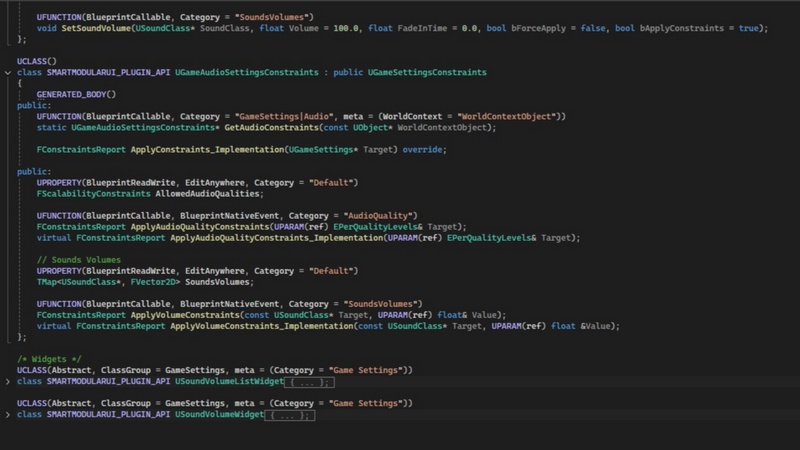Click the '/* Widgets */' comment
Viewport: 800px width, 450px height.
click(x=49, y=359)
